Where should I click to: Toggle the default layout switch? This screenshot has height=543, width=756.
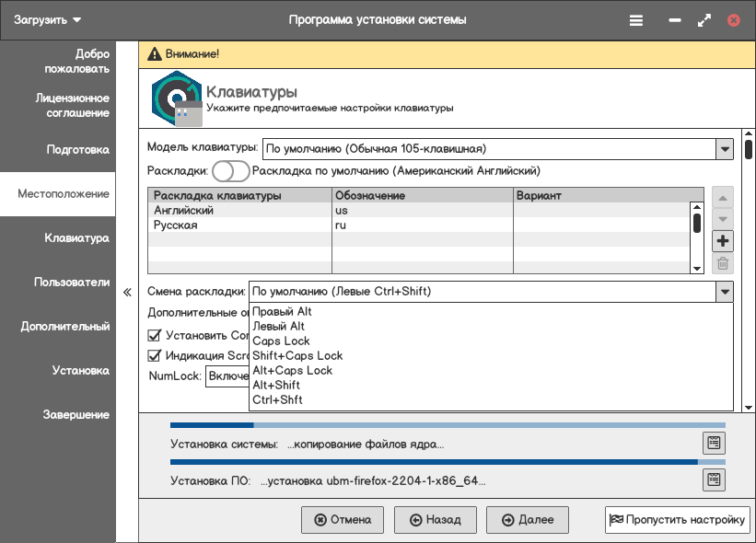pos(230,171)
